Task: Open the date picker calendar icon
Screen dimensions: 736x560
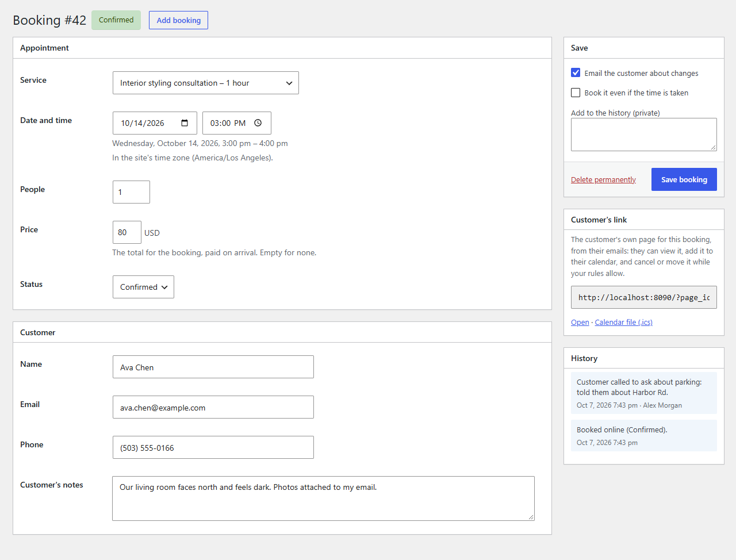Action: [185, 123]
